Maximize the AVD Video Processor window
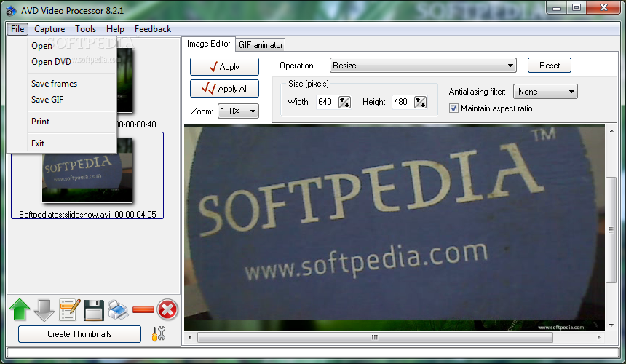 click(576, 8)
